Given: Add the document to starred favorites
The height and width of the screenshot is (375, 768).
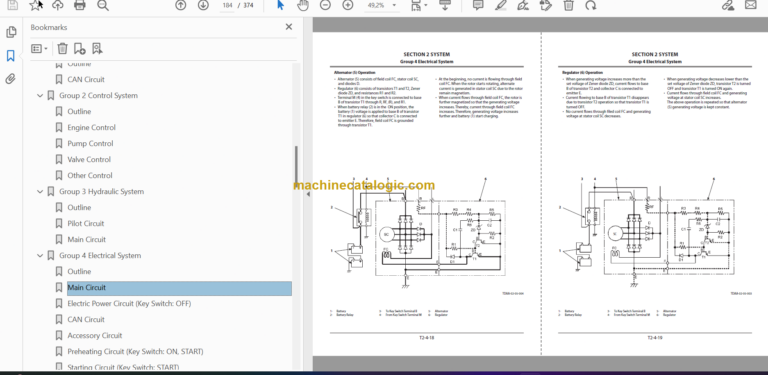Looking at the screenshot, I should point(35,5).
